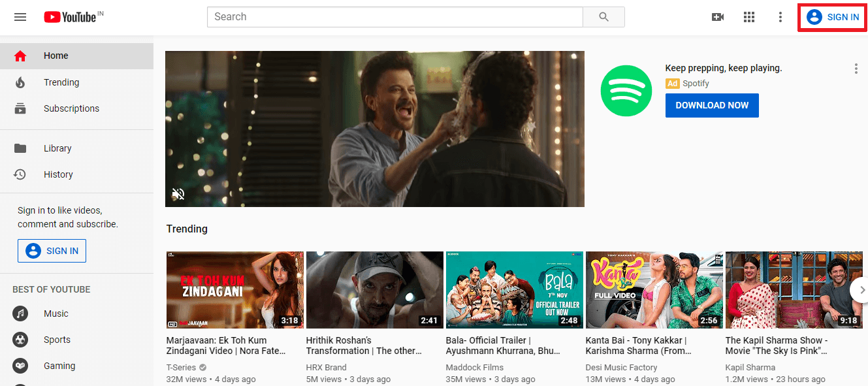Click the Keep prepping, keep playing ad title
The image size is (868, 386).
point(724,68)
